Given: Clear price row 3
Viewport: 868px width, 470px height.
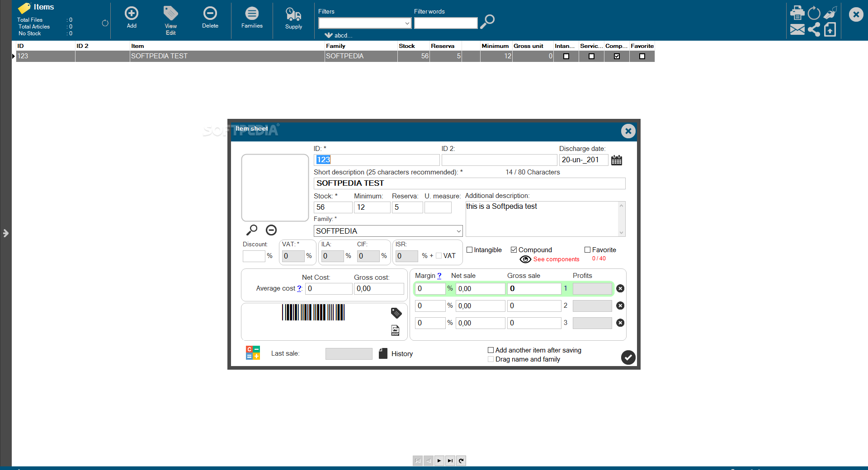Looking at the screenshot, I should (x=620, y=323).
